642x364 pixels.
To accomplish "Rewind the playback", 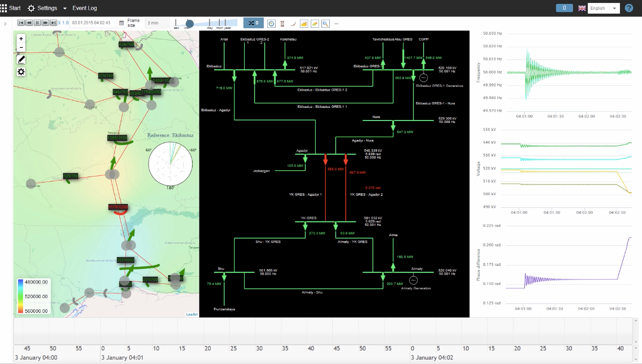I will click(x=29, y=23).
